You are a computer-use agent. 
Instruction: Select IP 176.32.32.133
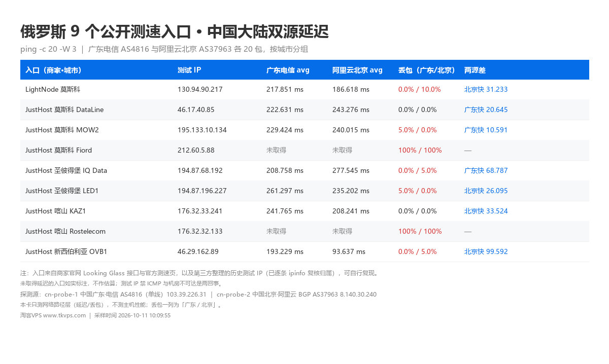coord(200,231)
